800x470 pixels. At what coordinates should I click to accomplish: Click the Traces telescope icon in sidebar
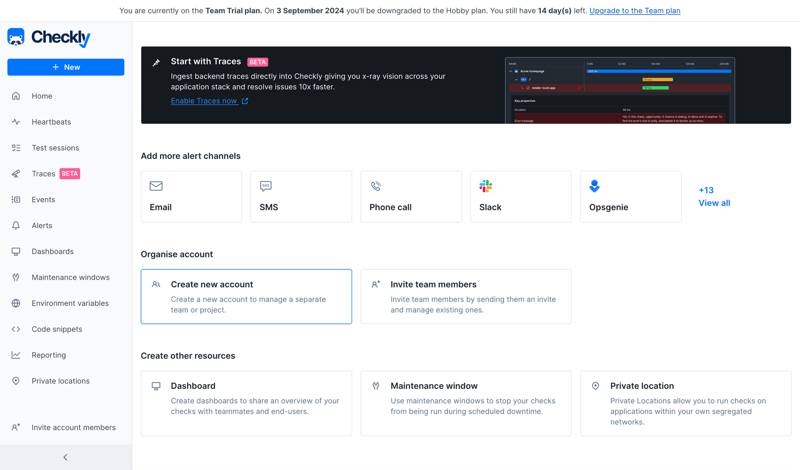point(16,174)
